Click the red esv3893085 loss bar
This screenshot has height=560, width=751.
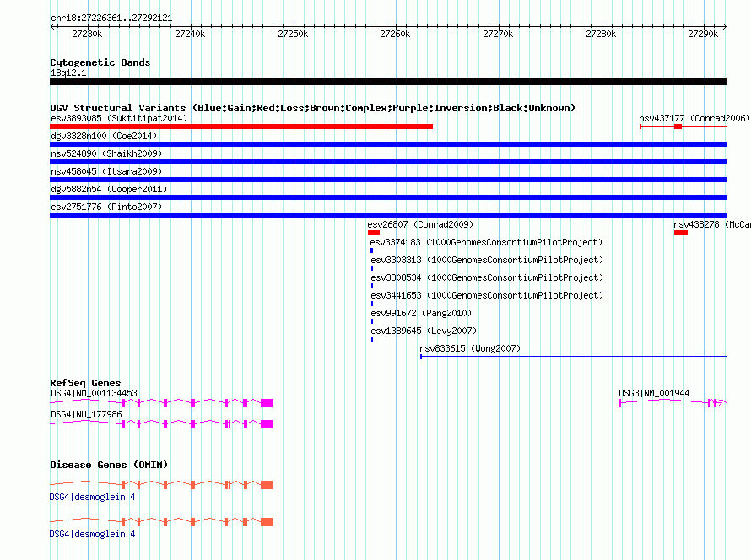241,127
